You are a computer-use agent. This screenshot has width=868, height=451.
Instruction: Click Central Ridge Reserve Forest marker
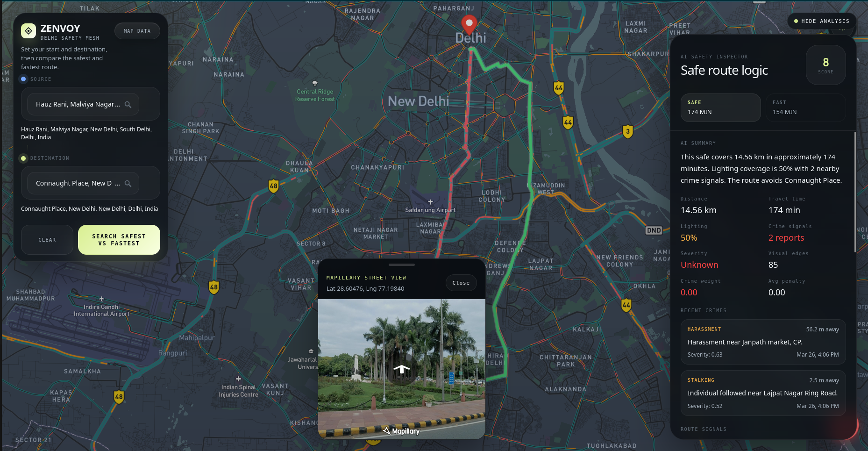pyautogui.click(x=315, y=84)
